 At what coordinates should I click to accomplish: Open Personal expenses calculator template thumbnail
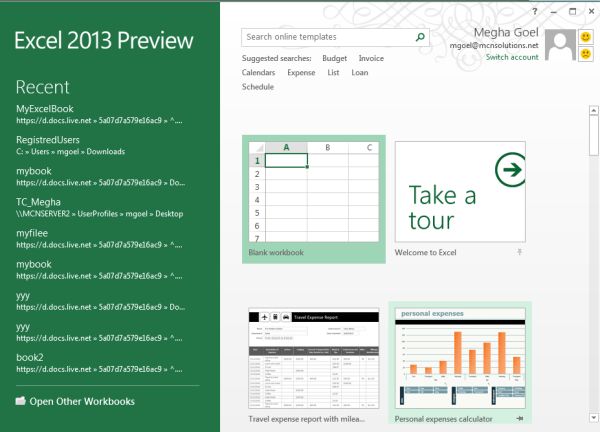460,358
